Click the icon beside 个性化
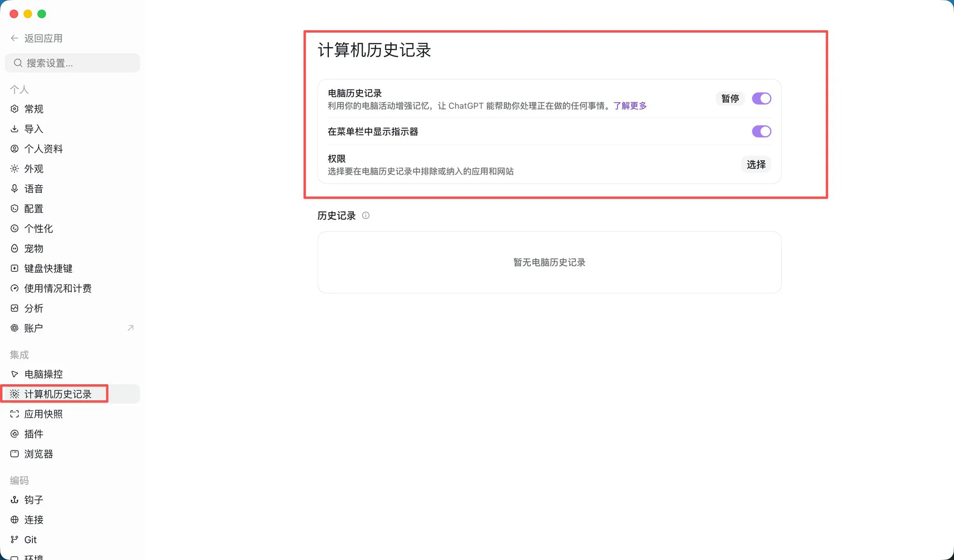The image size is (954, 560). (14, 229)
